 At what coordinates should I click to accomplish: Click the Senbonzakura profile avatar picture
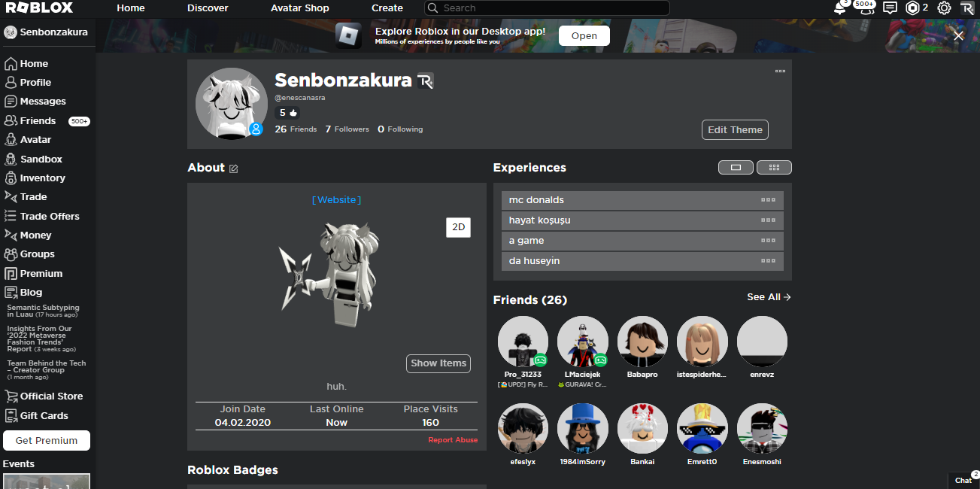point(232,104)
